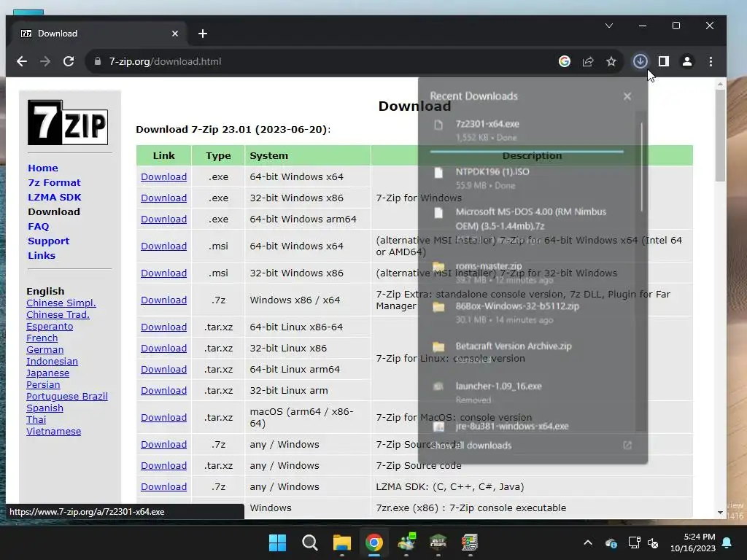Download .exe for 32-bit Windows x86
Screen dimensions: 747x560
pyautogui.click(x=163, y=198)
